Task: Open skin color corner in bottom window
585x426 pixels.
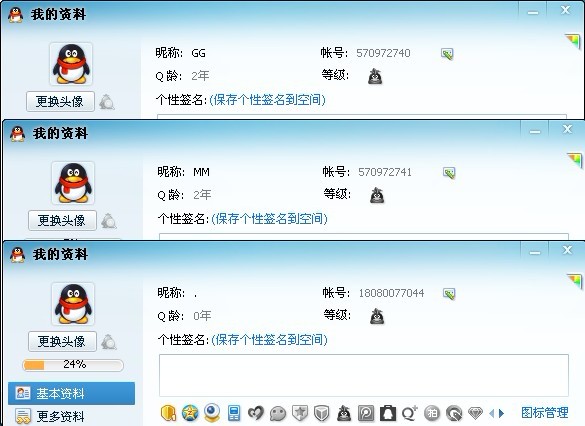Action: pyautogui.click(x=575, y=281)
